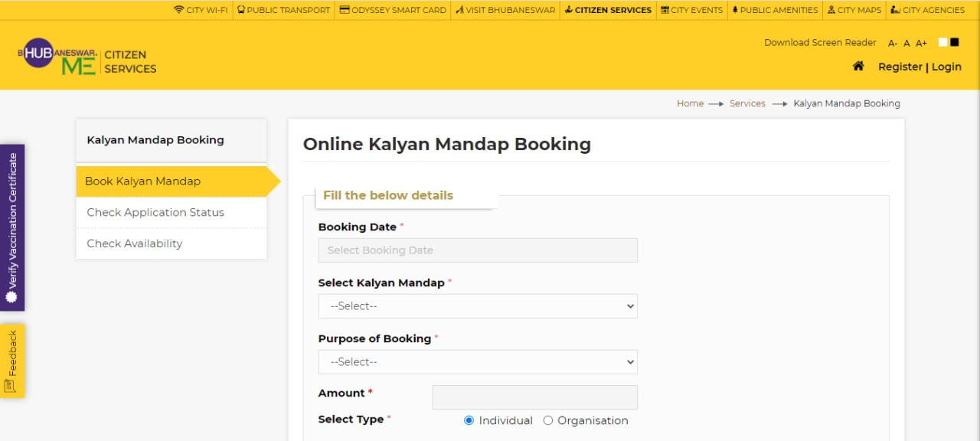Expand the Select Kalyan Mandap dropdown
The width and height of the screenshot is (980, 441).
pos(478,306)
